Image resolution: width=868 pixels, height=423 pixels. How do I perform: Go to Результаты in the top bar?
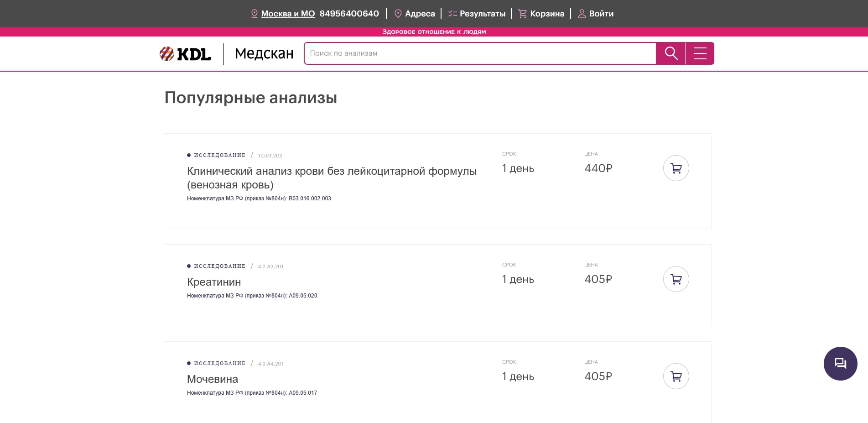(482, 14)
